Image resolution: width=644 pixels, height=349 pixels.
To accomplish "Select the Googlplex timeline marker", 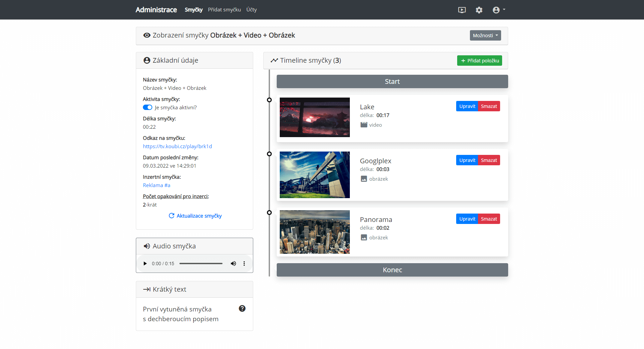I will (x=269, y=154).
